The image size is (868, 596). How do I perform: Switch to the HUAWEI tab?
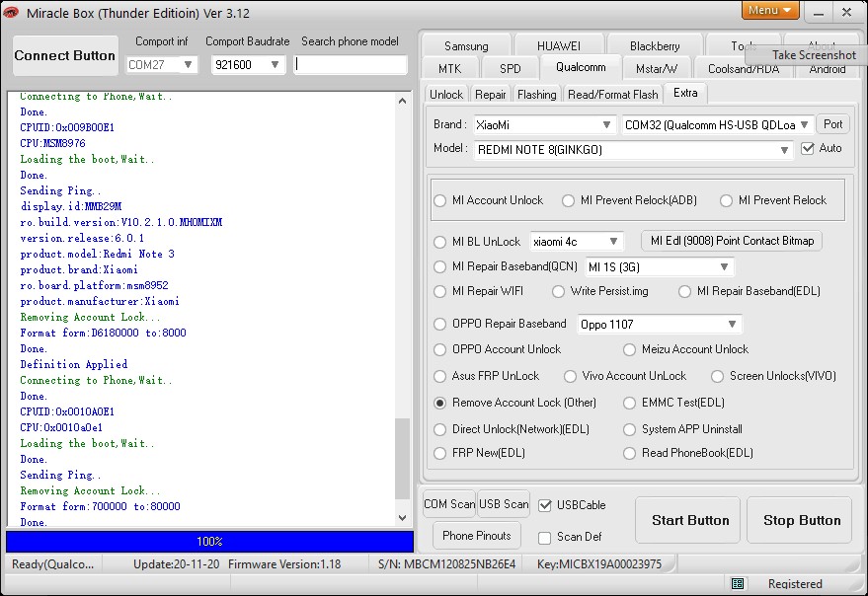click(x=559, y=46)
